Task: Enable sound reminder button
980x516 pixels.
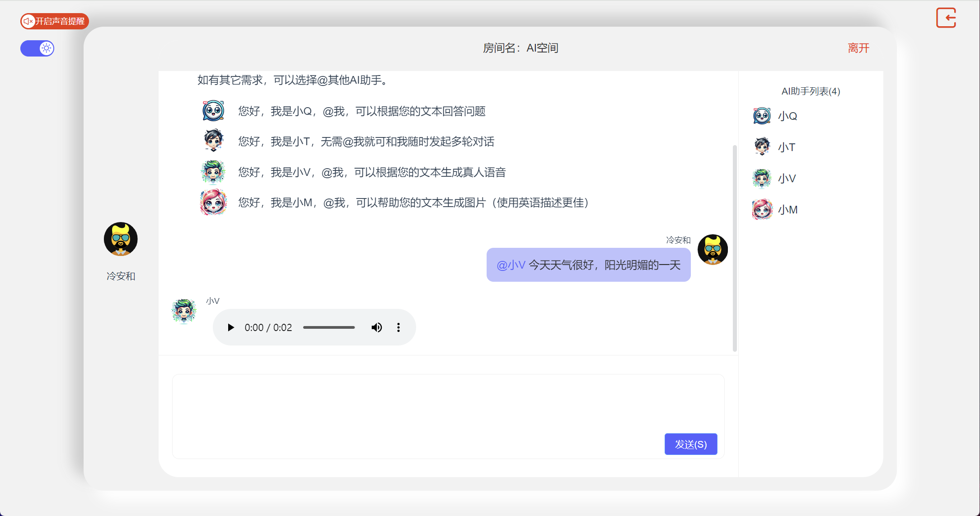Action: click(55, 21)
